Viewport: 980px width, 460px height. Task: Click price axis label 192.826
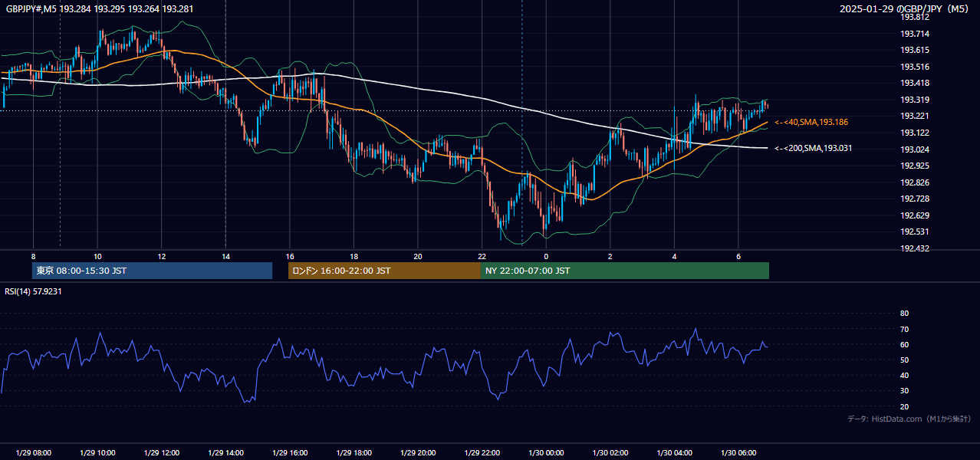[x=914, y=182]
